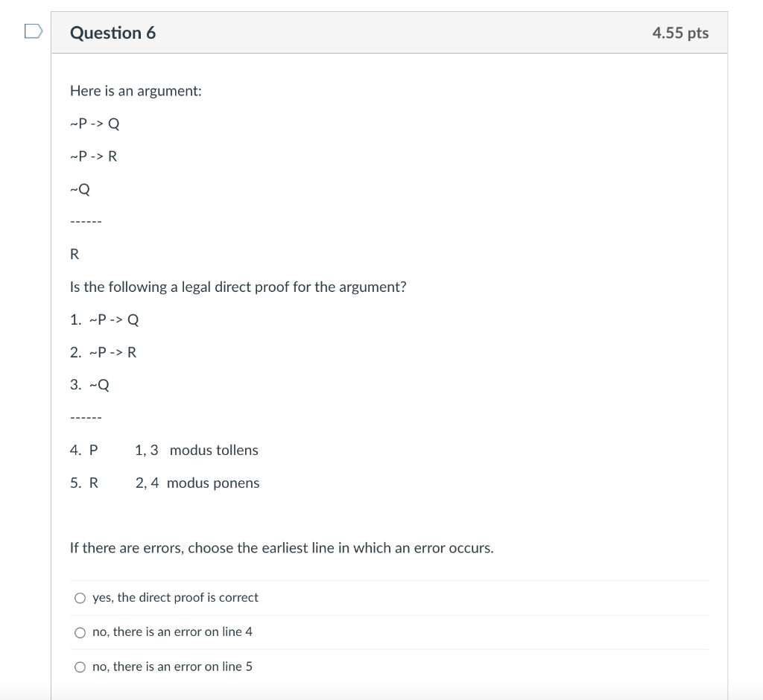
Task: Select "no, there is an error on line 4"
Action: tap(80, 632)
